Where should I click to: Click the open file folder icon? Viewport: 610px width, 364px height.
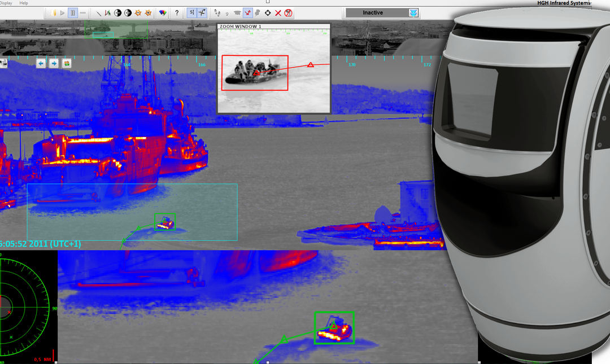click(x=53, y=13)
